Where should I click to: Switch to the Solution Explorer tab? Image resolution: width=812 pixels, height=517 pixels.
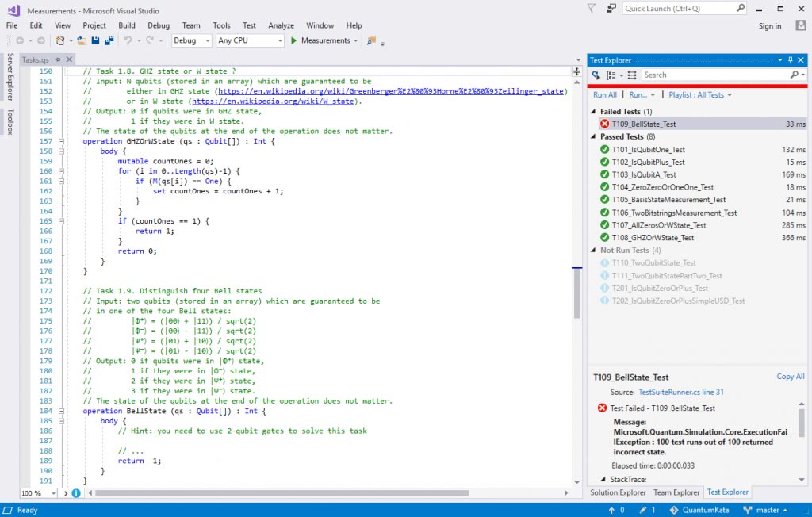pyautogui.click(x=618, y=492)
